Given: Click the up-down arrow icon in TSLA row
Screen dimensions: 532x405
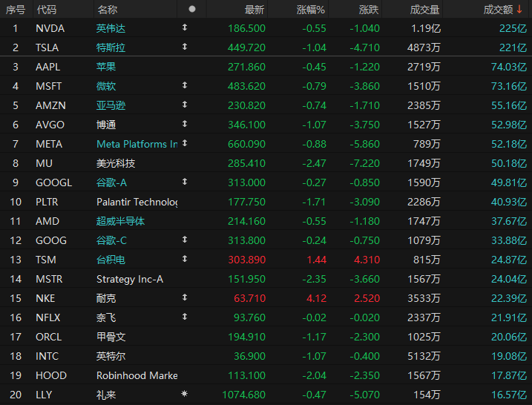Looking at the screenshot, I should pos(185,47).
